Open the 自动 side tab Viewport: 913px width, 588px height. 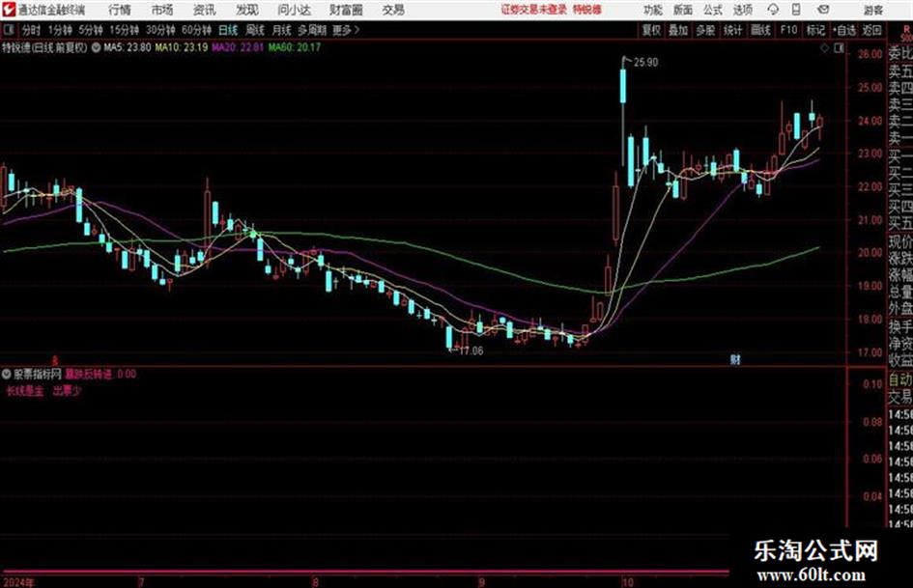pos(900,379)
